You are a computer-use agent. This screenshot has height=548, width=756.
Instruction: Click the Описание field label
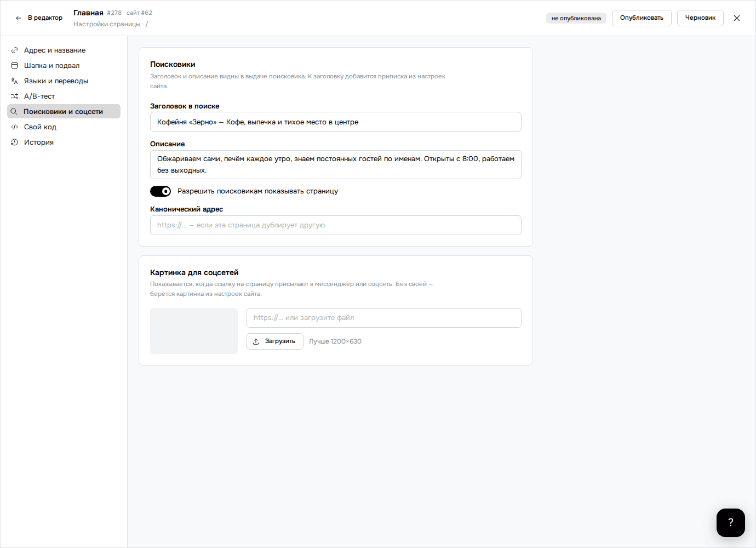168,144
